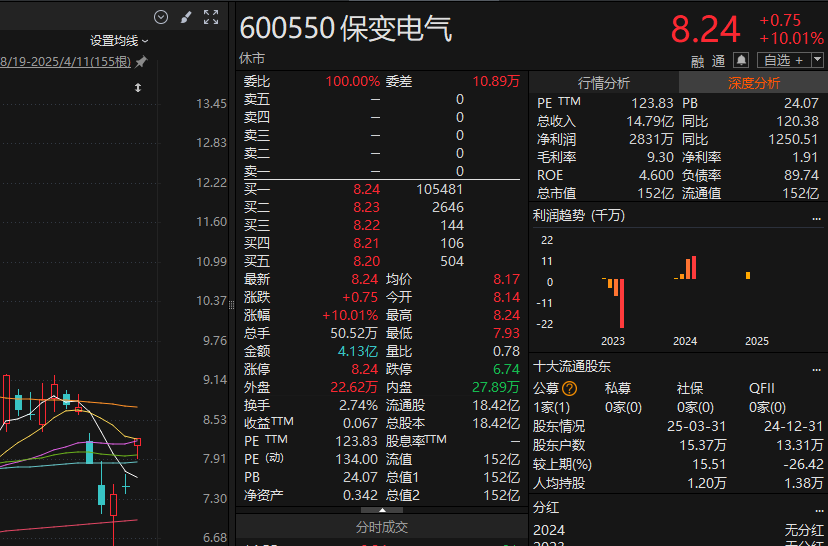Viewport: 828px width, 546px height.
Task: Click the 13.45 price axis label
Action: point(211,103)
